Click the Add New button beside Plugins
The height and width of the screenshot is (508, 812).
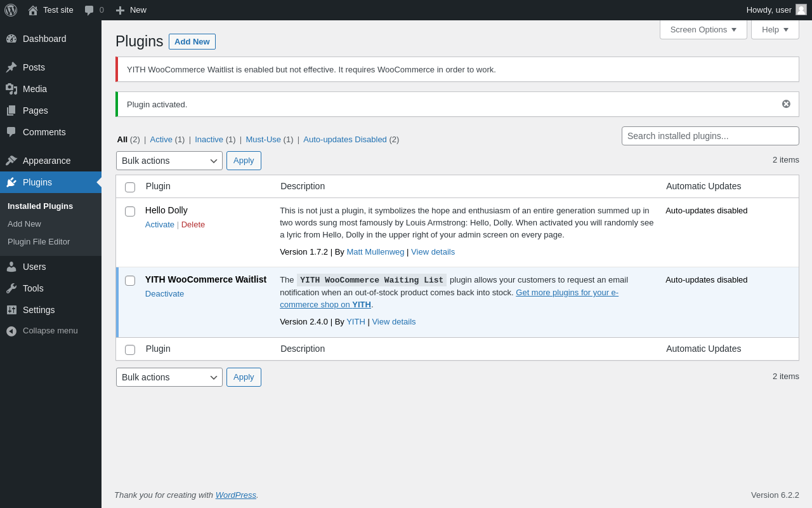(x=192, y=42)
